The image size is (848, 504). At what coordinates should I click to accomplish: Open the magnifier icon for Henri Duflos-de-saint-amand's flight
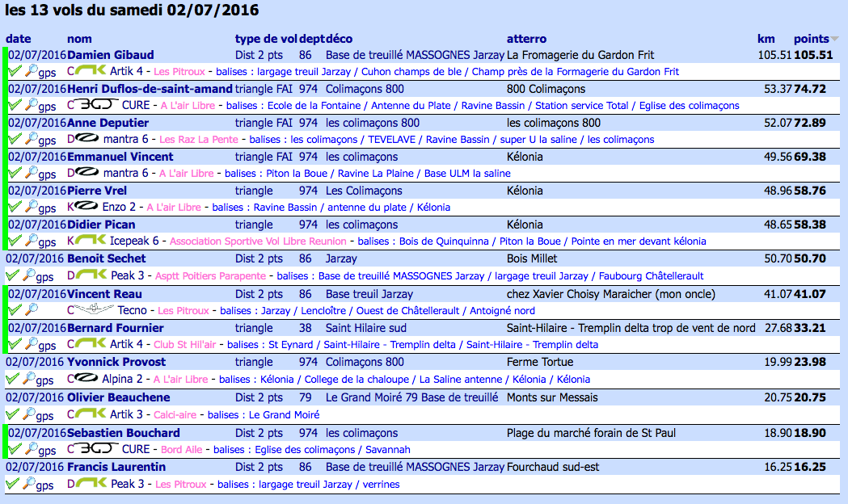(x=32, y=104)
